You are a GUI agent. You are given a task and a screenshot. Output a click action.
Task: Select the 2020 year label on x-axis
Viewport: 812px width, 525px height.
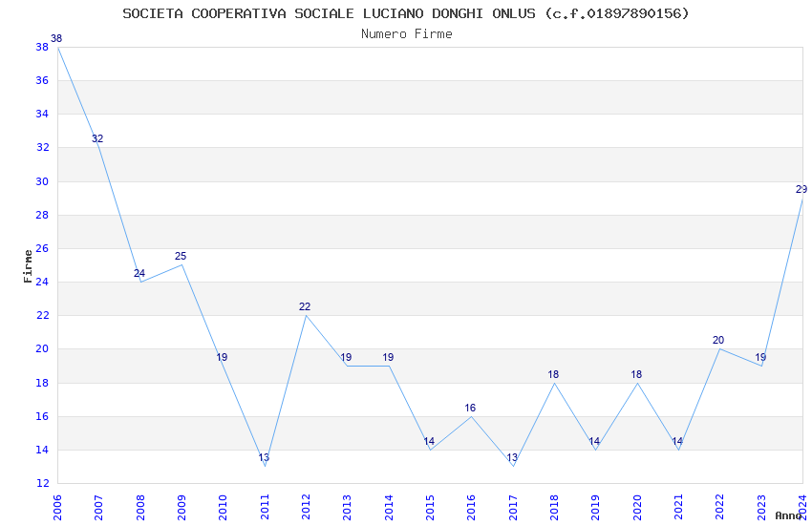point(637,506)
